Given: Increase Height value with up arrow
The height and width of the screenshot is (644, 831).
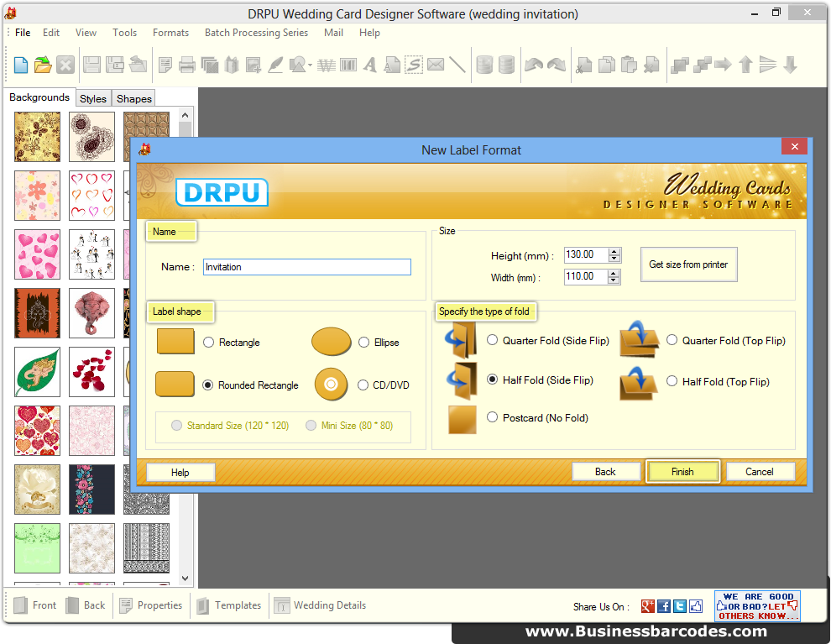Looking at the screenshot, I should [614, 251].
